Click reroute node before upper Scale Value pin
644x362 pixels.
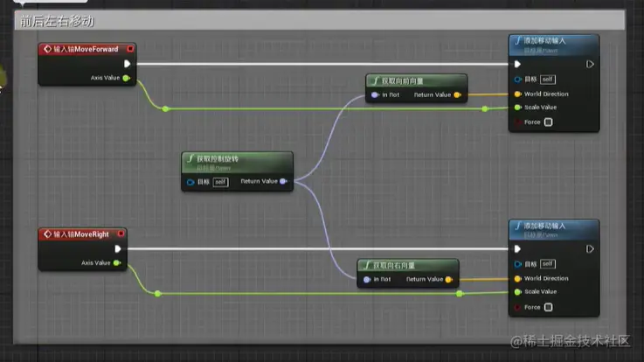coord(485,109)
